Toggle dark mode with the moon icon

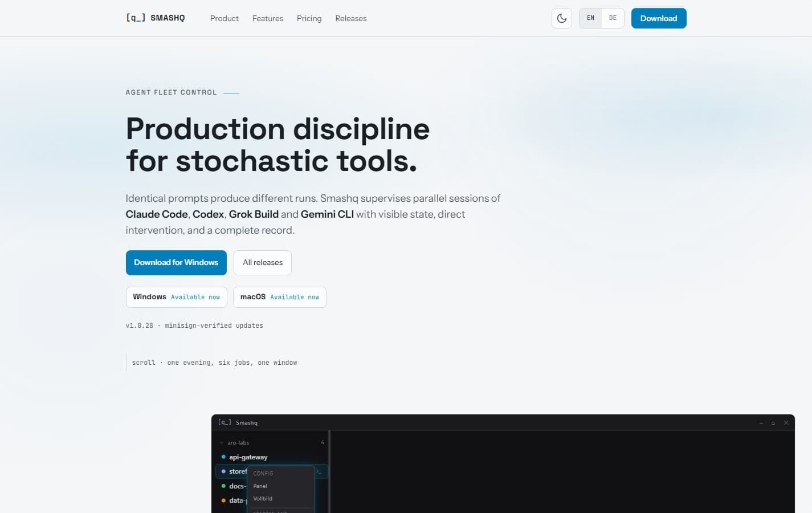(x=561, y=18)
